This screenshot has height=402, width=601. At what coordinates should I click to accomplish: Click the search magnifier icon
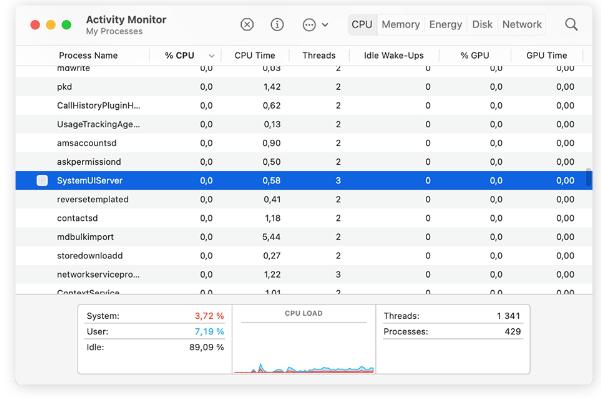click(x=571, y=25)
